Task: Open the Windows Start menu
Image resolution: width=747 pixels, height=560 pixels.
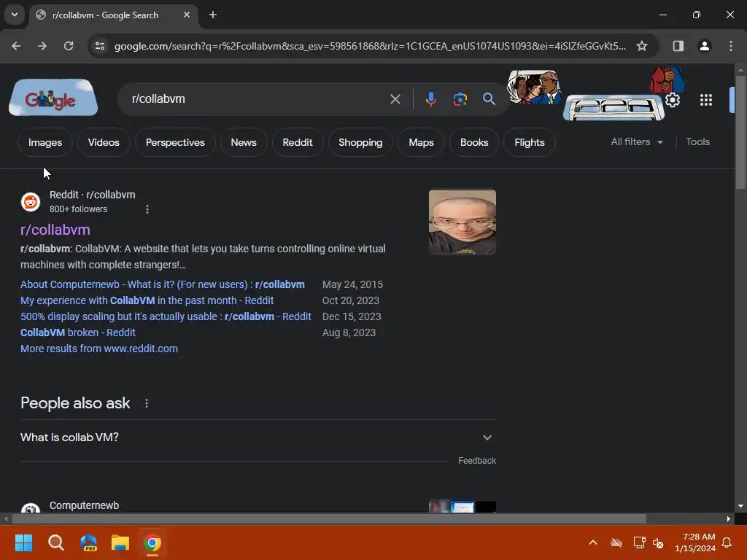Action: (23, 542)
